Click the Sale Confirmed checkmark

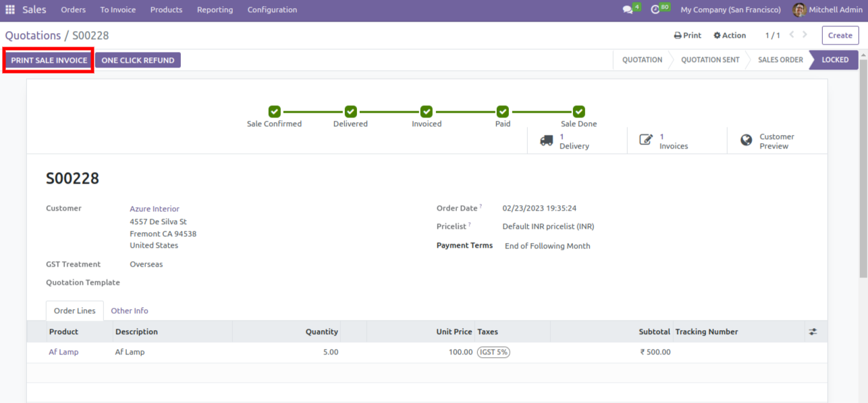274,112
